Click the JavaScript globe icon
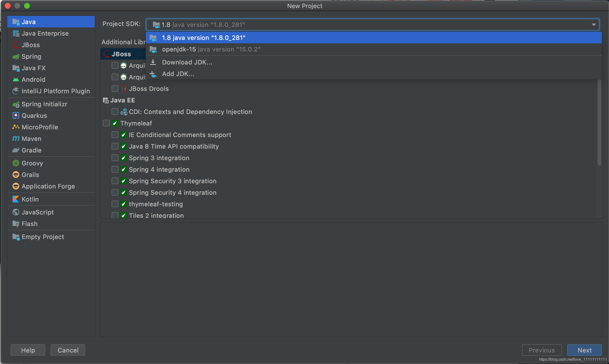609x364 pixels. (x=16, y=212)
